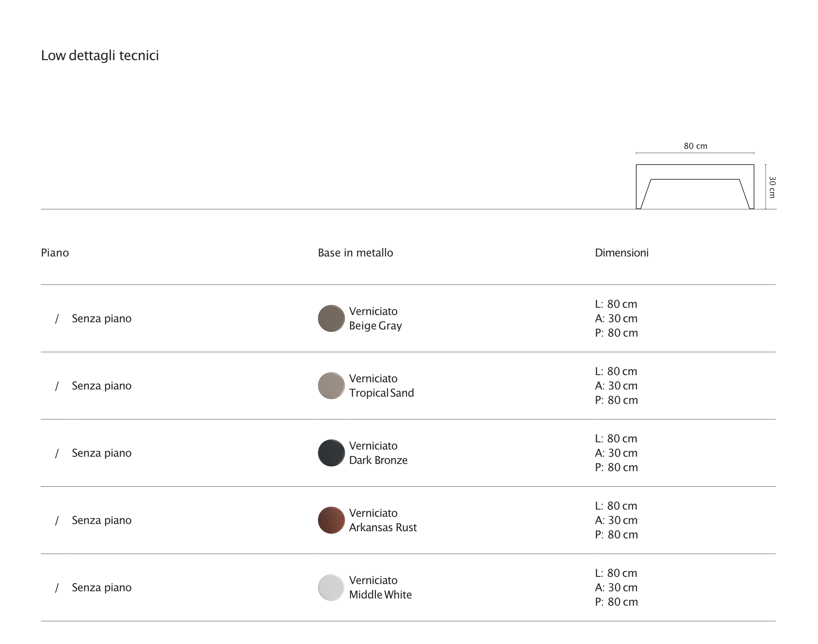Screen dimensions: 818x644
Task: Click the Verniciato Beige Gray label
Action: tap(375, 318)
